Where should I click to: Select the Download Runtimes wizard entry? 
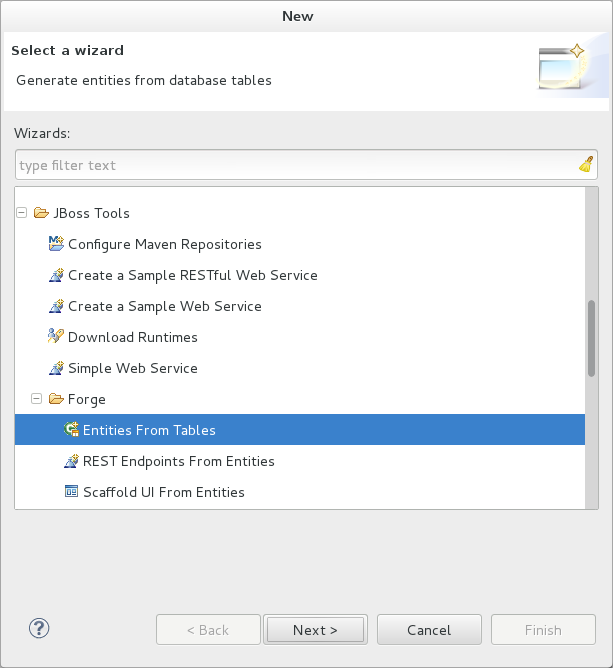[x=132, y=337]
